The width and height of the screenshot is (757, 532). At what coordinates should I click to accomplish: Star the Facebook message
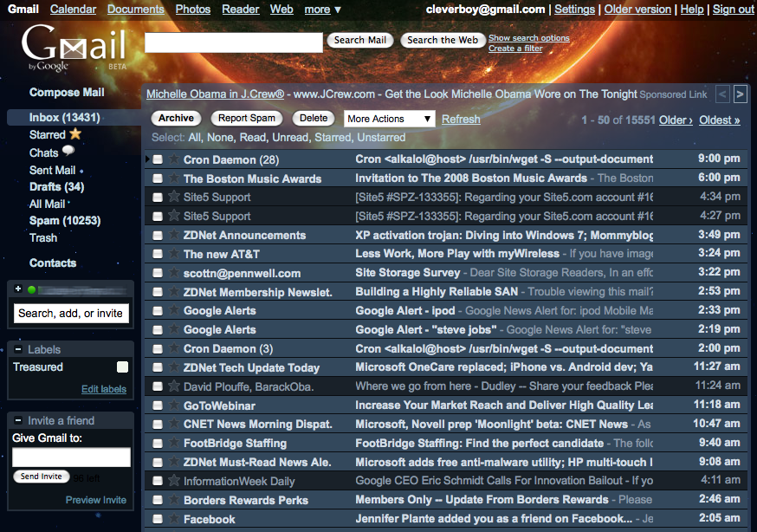click(174, 518)
